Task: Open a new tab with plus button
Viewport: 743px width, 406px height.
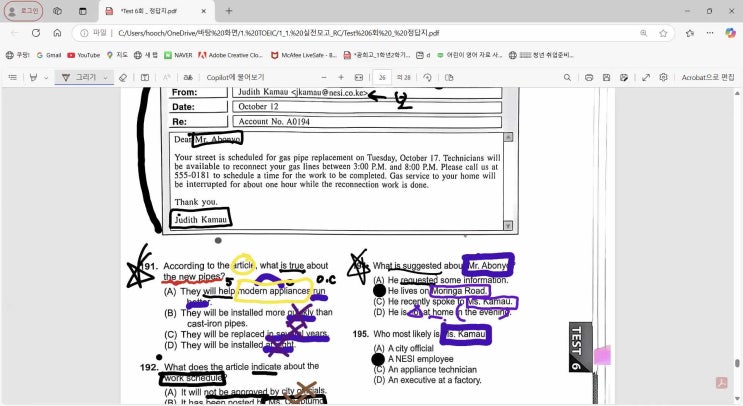Action: pyautogui.click(x=229, y=11)
